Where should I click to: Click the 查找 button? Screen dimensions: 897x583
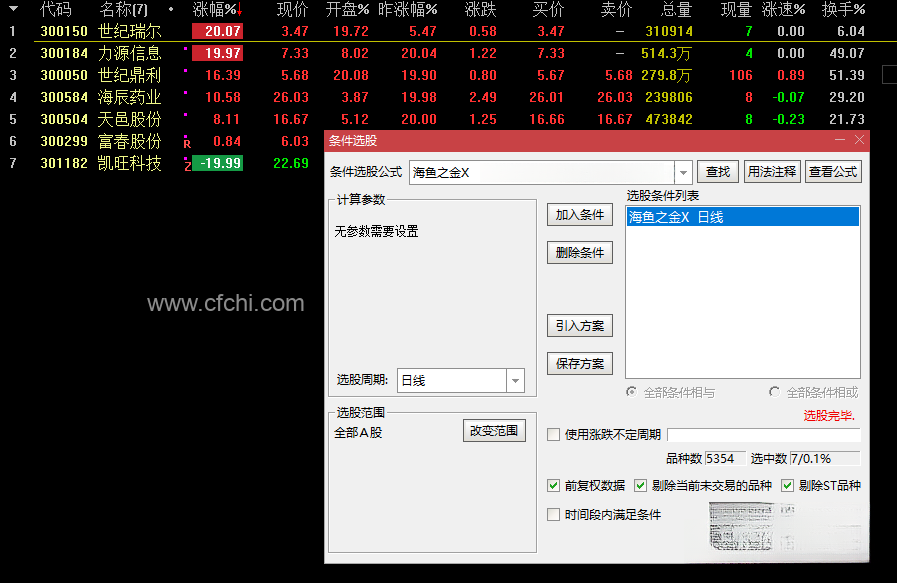(x=718, y=172)
